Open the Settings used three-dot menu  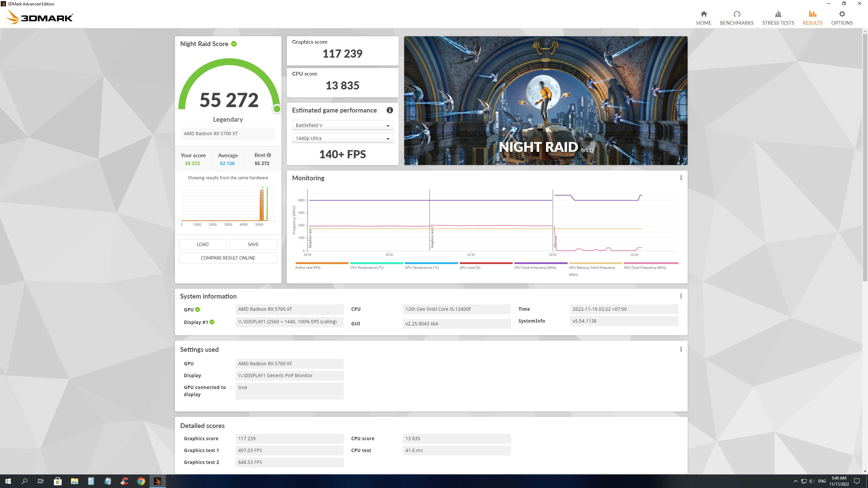(681, 349)
